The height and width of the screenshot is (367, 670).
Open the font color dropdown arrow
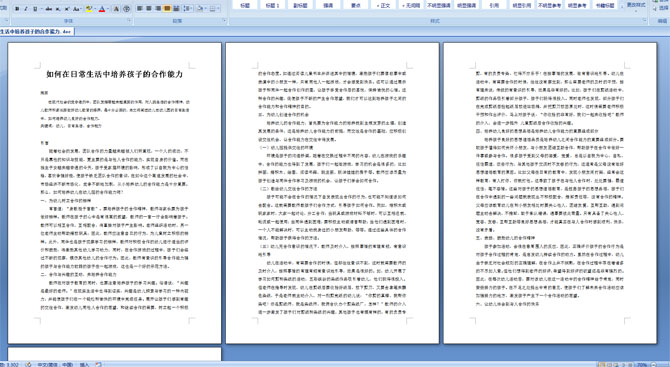[x=108, y=9]
